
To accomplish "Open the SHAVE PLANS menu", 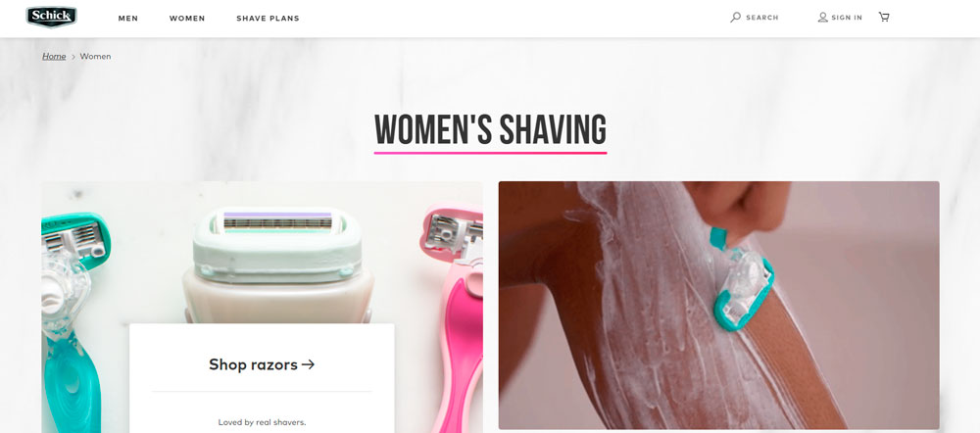I will [x=268, y=18].
